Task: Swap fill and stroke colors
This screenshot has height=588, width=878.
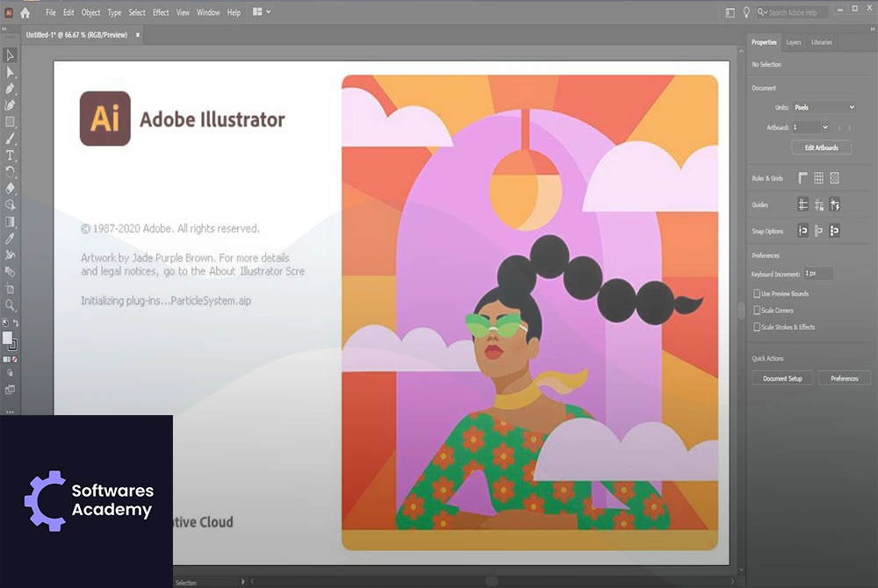Action: 16,323
